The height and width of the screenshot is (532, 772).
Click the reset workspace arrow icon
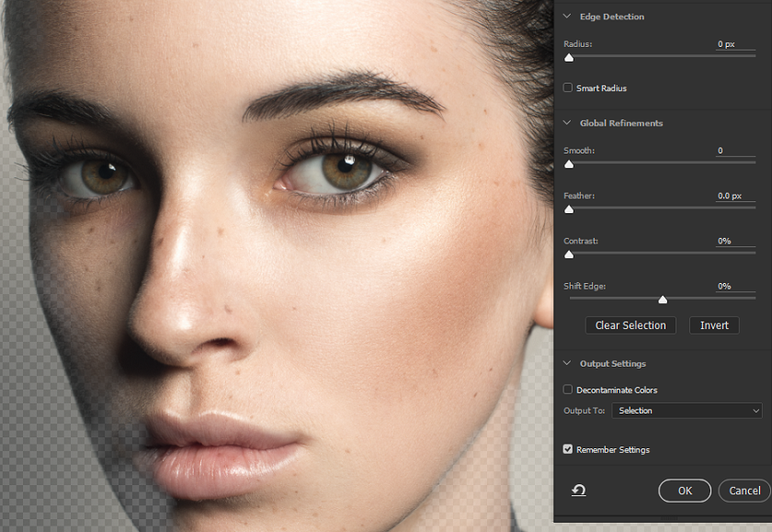(579, 491)
